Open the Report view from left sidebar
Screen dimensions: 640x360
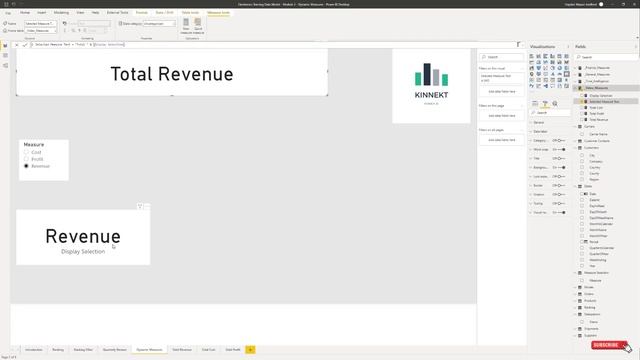coord(5,46)
